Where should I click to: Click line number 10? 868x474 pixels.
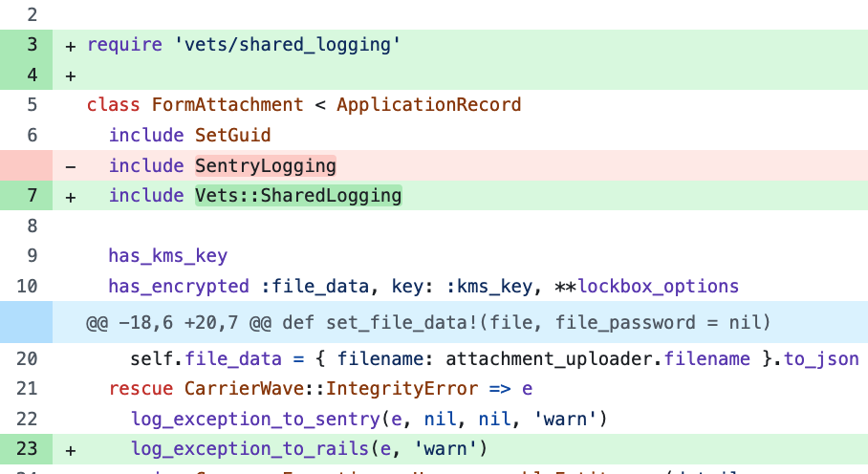[27, 286]
